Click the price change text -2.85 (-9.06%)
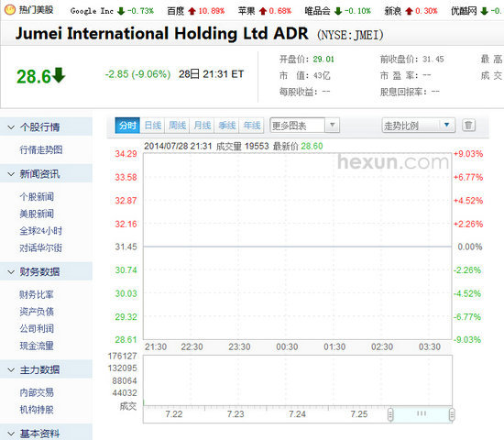This screenshot has width=504, height=440. pyautogui.click(x=137, y=74)
